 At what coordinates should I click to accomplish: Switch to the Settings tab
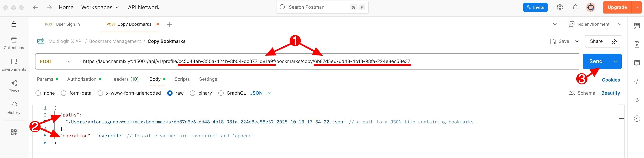coord(208,79)
